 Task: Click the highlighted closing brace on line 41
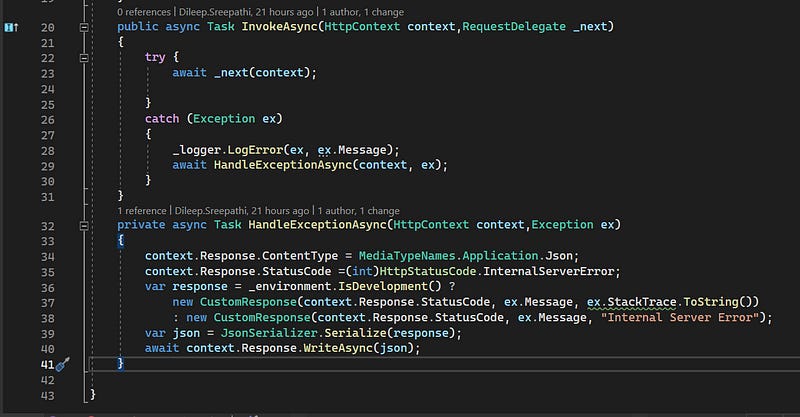120,363
